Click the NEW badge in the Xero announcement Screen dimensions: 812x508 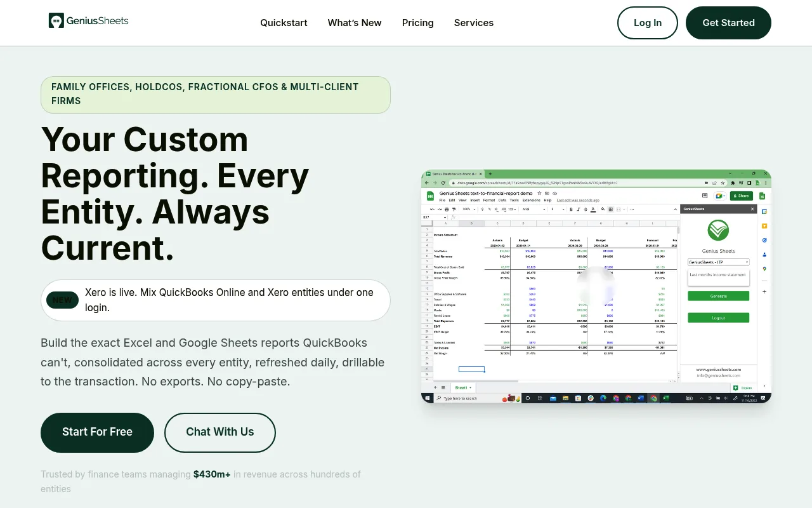62,300
